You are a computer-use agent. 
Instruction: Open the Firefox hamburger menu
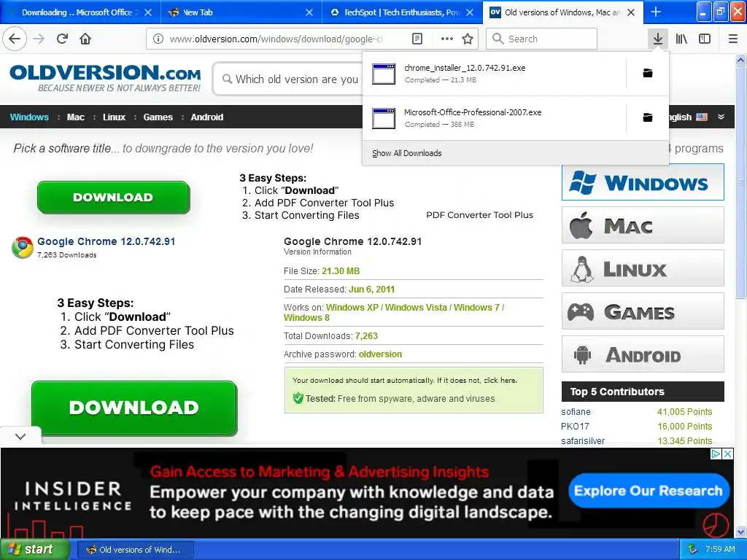coord(733,39)
